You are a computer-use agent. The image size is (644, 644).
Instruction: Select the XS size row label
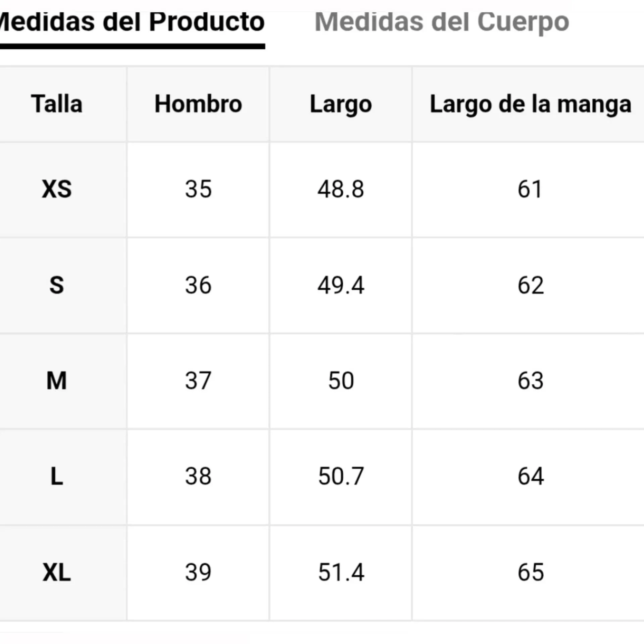pos(57,189)
